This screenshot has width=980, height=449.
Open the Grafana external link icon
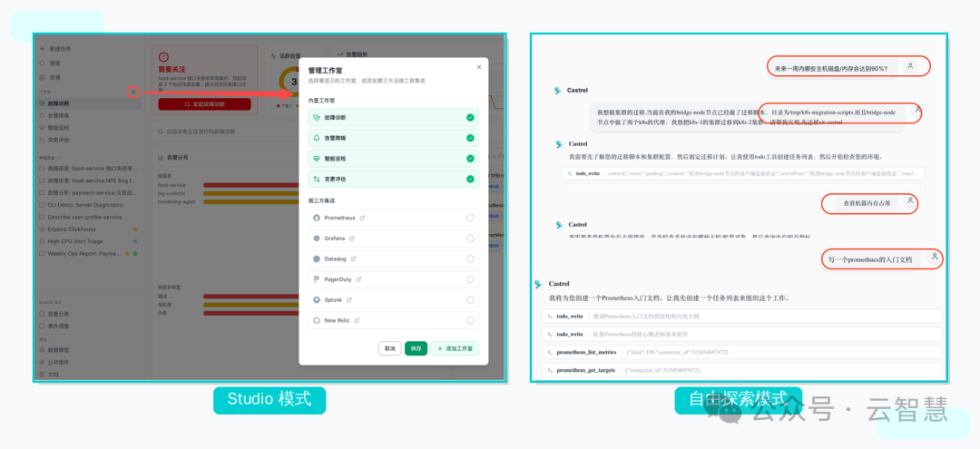352,239
